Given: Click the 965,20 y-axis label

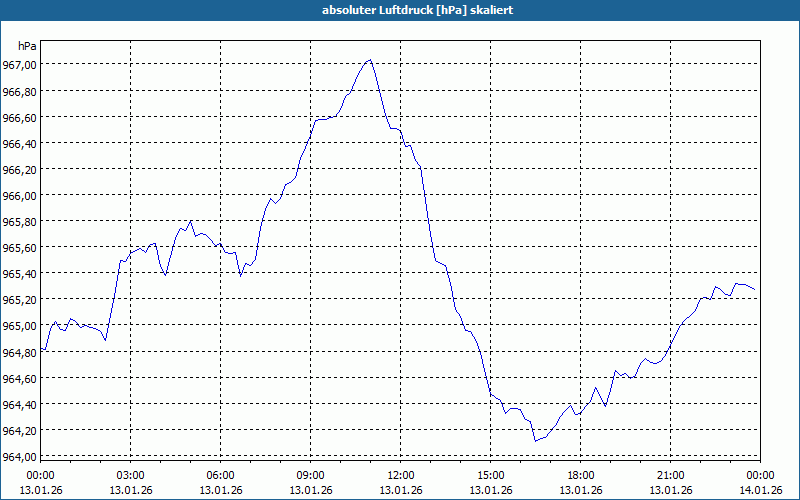Looking at the screenshot, I should pyautogui.click(x=20, y=299).
